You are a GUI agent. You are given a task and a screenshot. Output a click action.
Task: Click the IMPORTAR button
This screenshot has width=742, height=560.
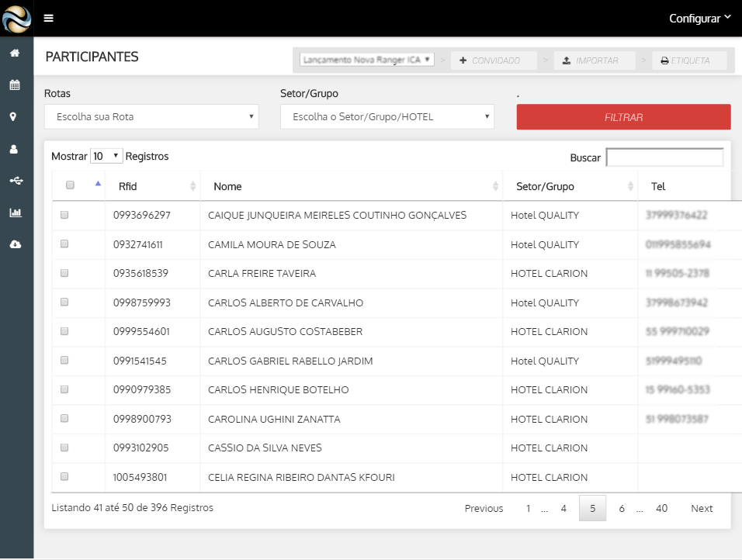595,60
